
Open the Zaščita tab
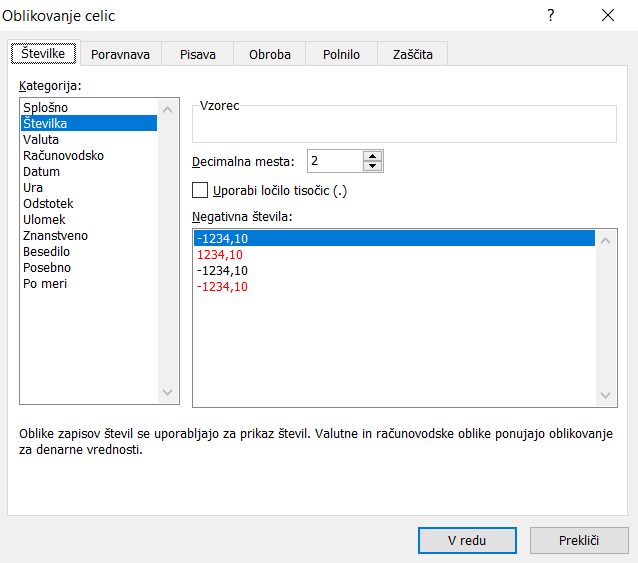tap(412, 55)
